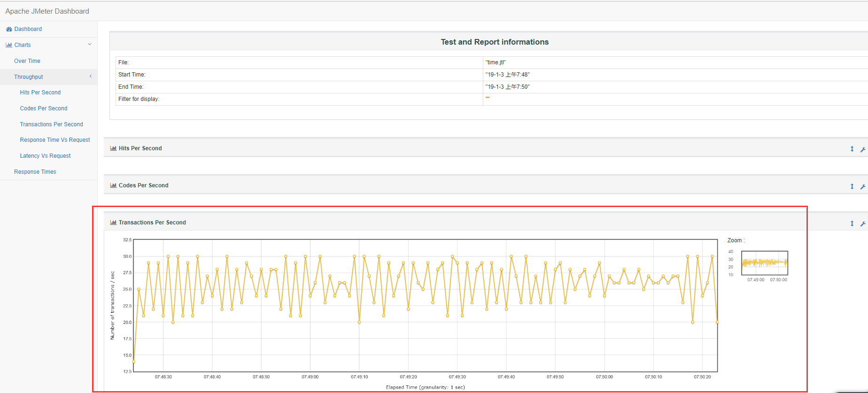Screen dimensions: 868x393
Task: Open the Dashboard sidebar link
Action: click(x=28, y=29)
